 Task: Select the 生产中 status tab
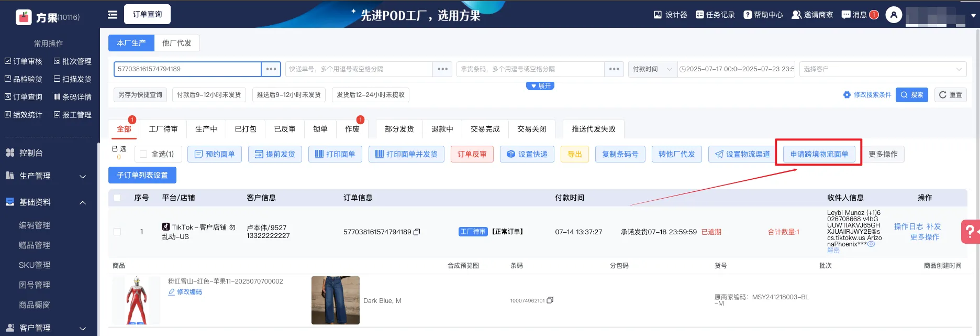(x=206, y=129)
